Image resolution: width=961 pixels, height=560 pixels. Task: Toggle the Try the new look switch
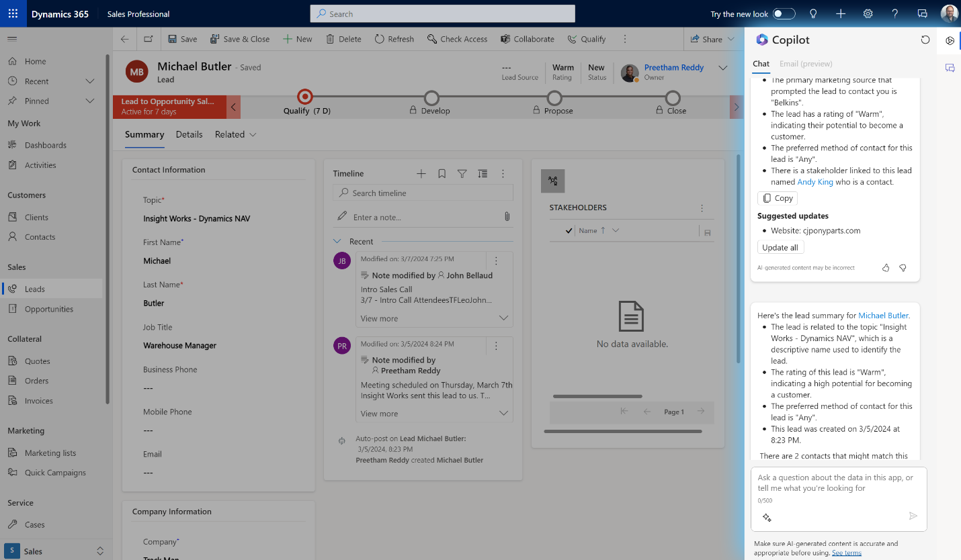[x=784, y=14]
